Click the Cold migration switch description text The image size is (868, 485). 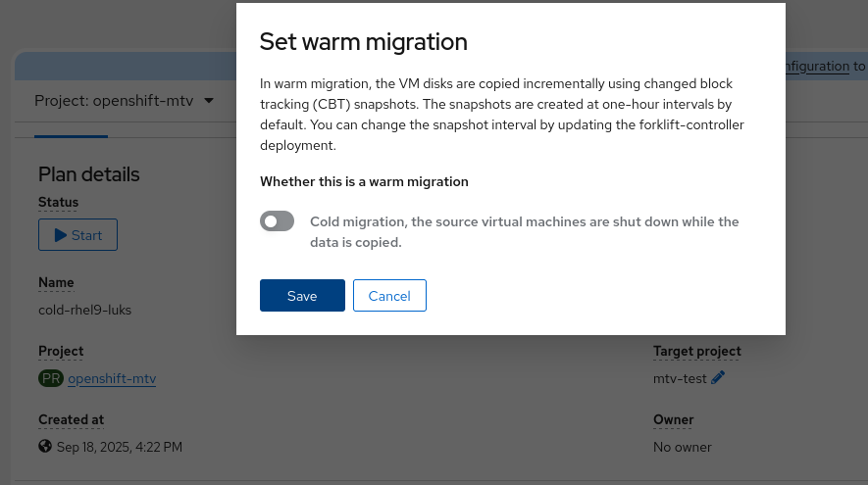(x=524, y=231)
